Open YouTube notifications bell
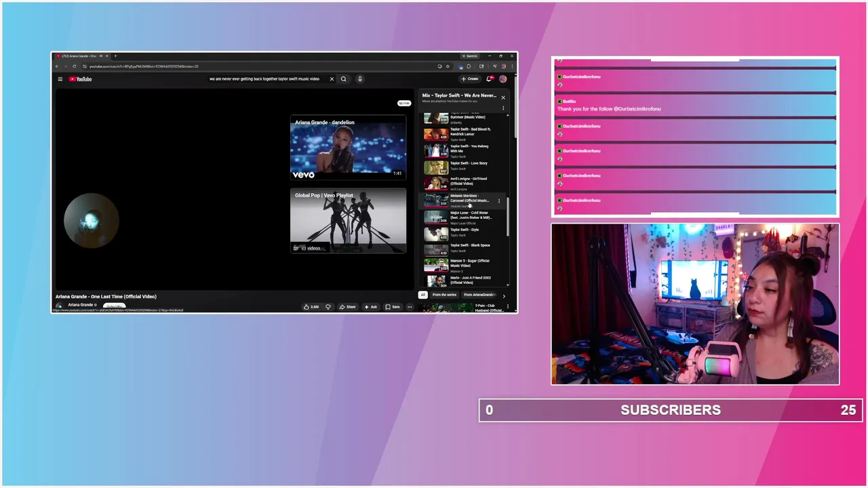868x488 pixels. click(x=490, y=79)
